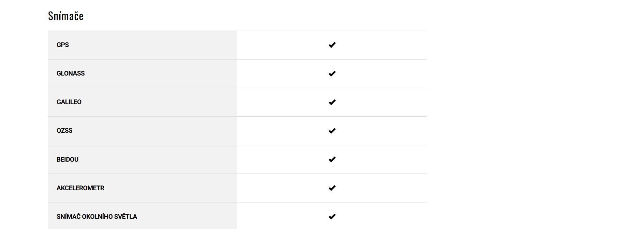The image size is (644, 229).
Task: Click the GLONASS checkmark icon
Action: pos(332,73)
